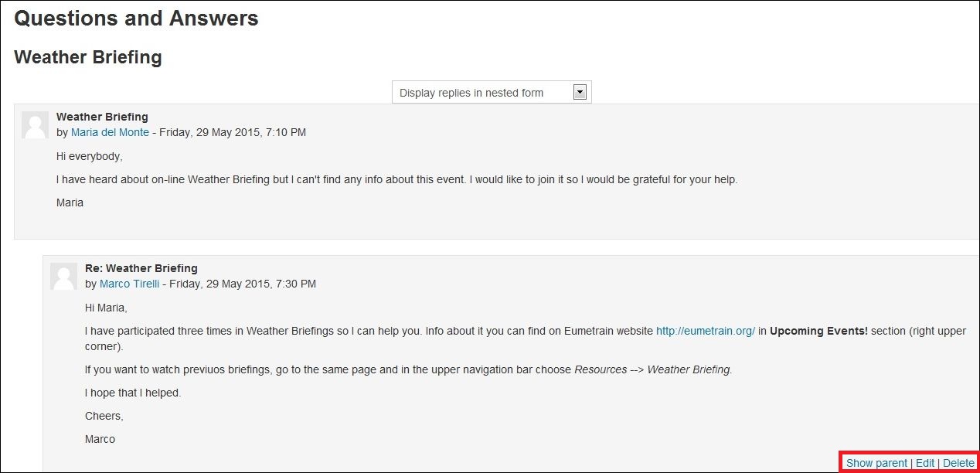
Task: Click the italic 'Resources --> Weather Briefing' text
Action: 653,369
